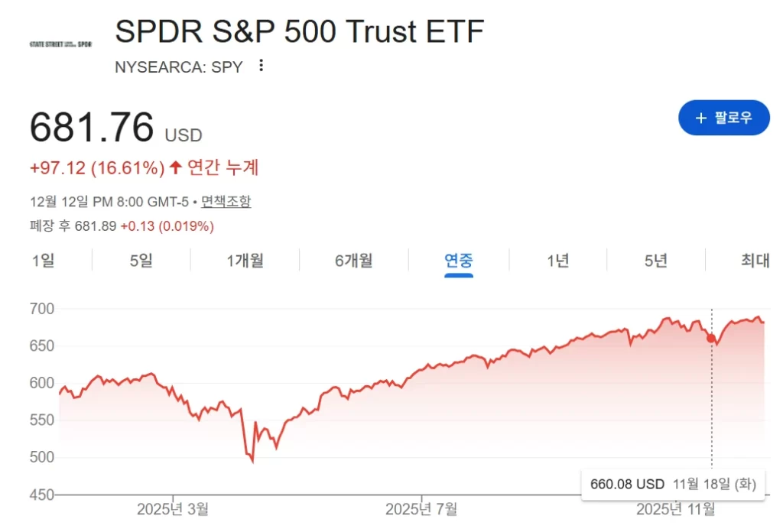Click the 660.08 USD price tooltip
The width and height of the screenshot is (783, 532).
point(673,484)
